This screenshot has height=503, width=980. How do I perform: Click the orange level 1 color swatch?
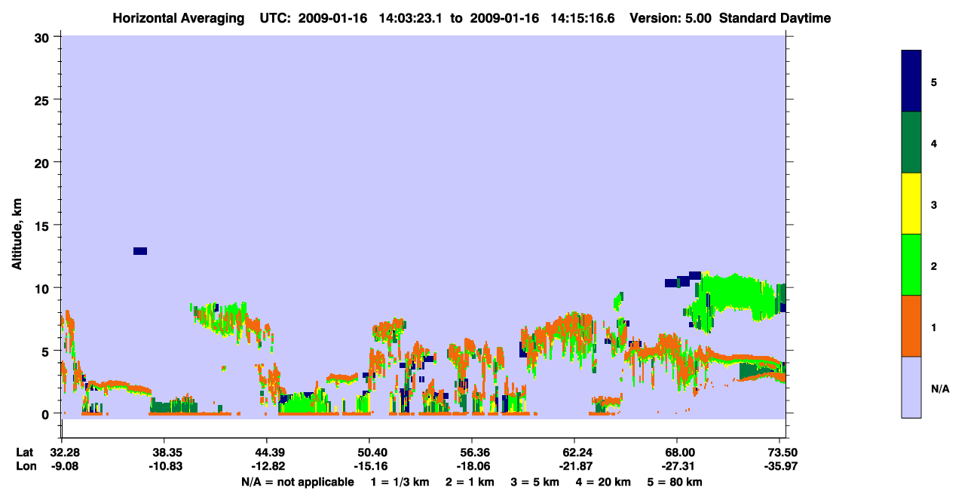911,326
